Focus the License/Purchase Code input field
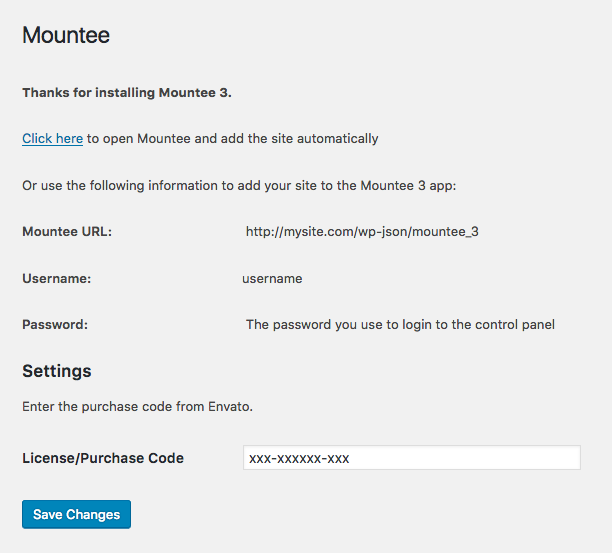612x553 pixels. 412,457
